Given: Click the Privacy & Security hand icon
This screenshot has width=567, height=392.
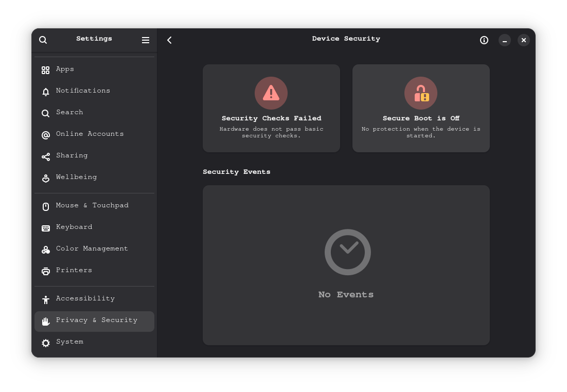Looking at the screenshot, I should [x=46, y=322].
